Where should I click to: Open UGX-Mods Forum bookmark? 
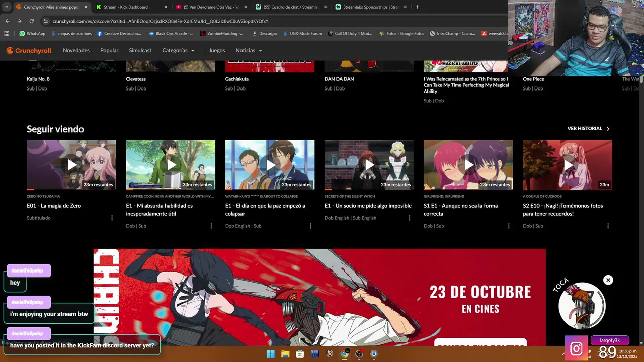pos(302,34)
